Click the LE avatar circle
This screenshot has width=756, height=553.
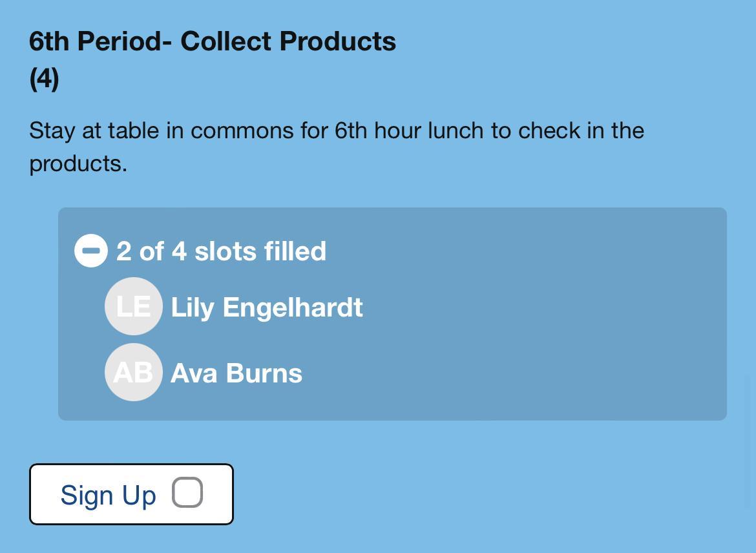[x=133, y=306]
